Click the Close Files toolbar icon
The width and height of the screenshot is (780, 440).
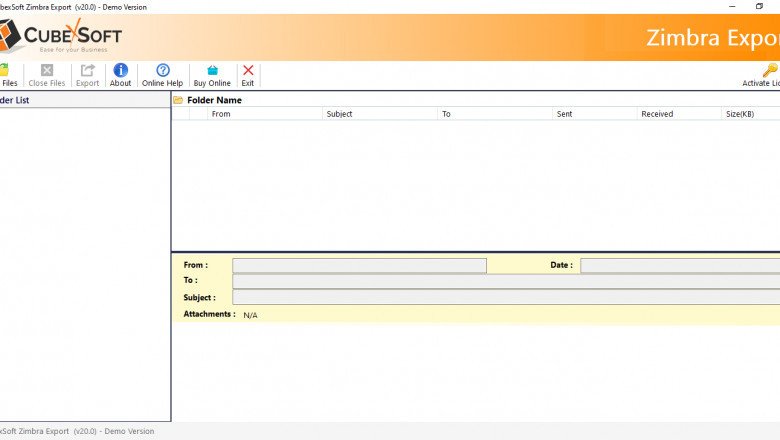47,70
